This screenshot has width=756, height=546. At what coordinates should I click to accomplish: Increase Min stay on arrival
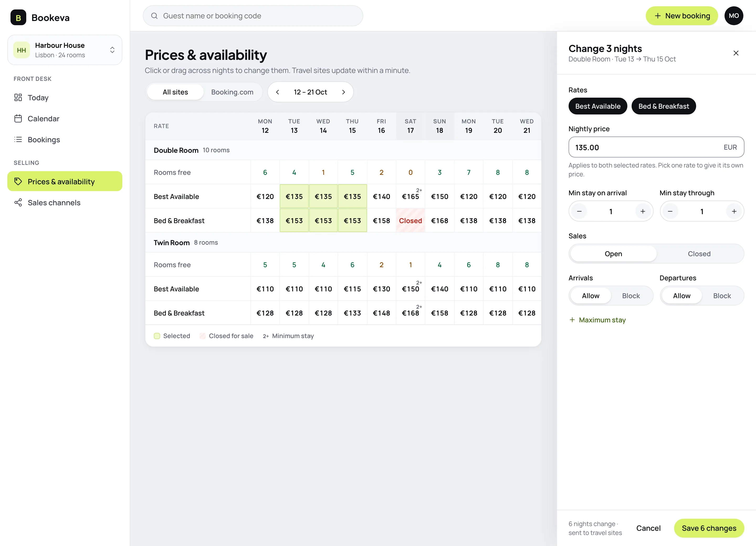tap(643, 211)
